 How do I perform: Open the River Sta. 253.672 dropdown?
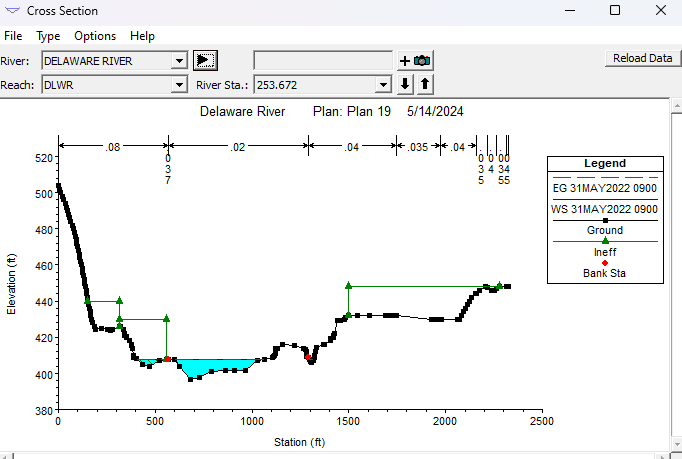383,84
